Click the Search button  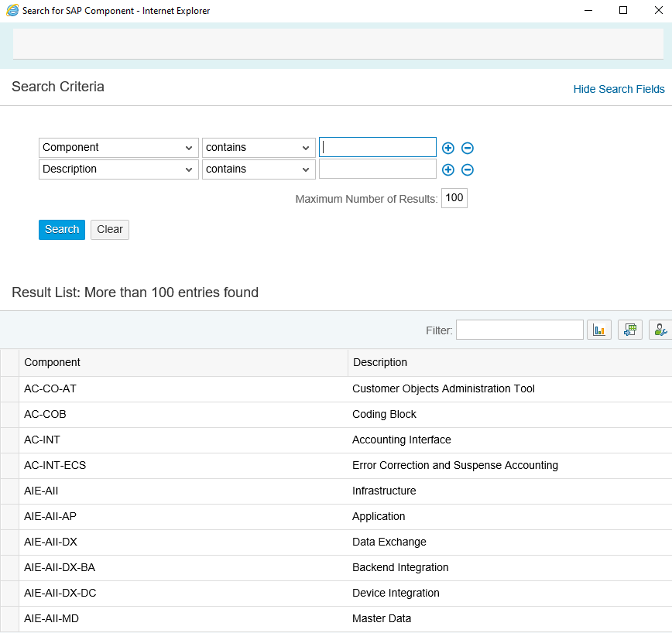[x=62, y=230]
